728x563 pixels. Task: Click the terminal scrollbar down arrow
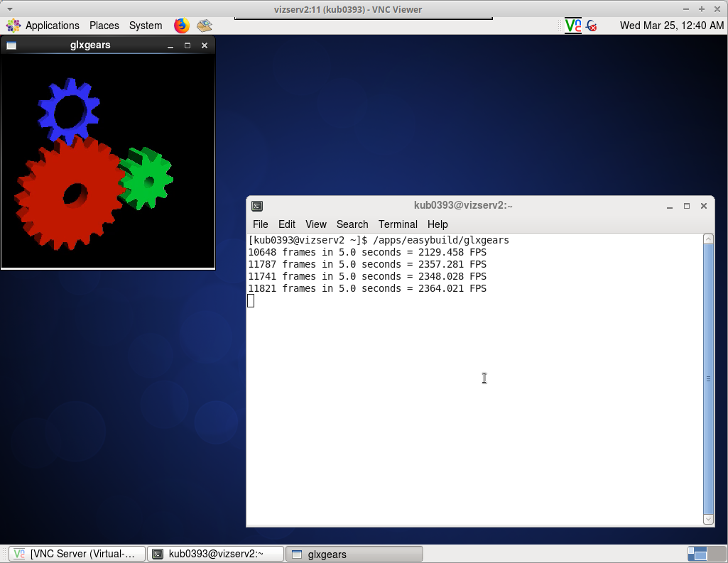coord(708,520)
